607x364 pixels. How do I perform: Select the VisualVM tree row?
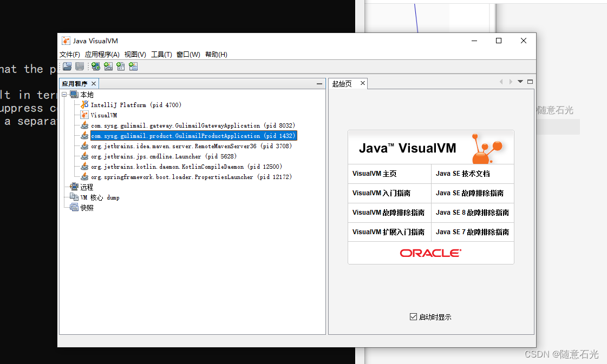(x=104, y=115)
